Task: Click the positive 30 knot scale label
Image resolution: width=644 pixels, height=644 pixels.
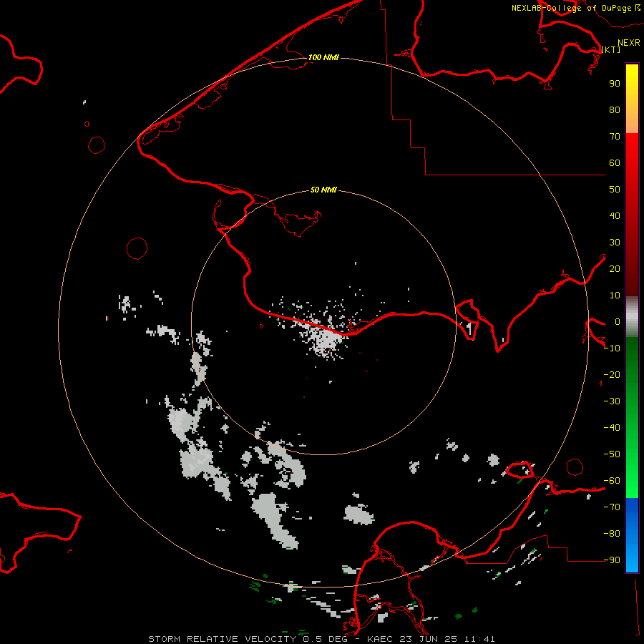Action: [x=615, y=243]
